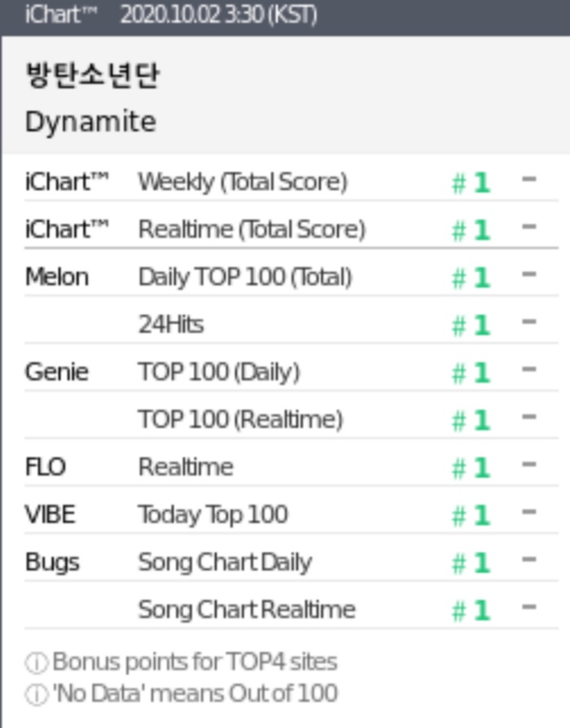Select Genie TOP 100 (Daily) entry

[292, 372]
